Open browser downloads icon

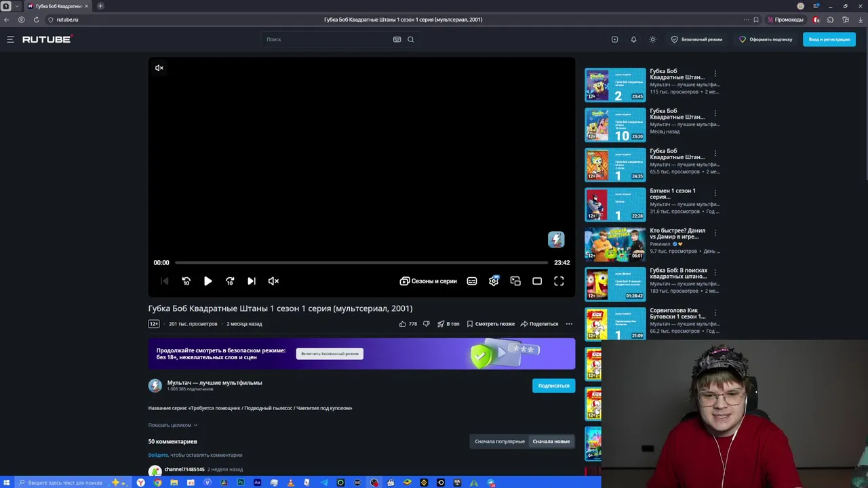click(859, 20)
